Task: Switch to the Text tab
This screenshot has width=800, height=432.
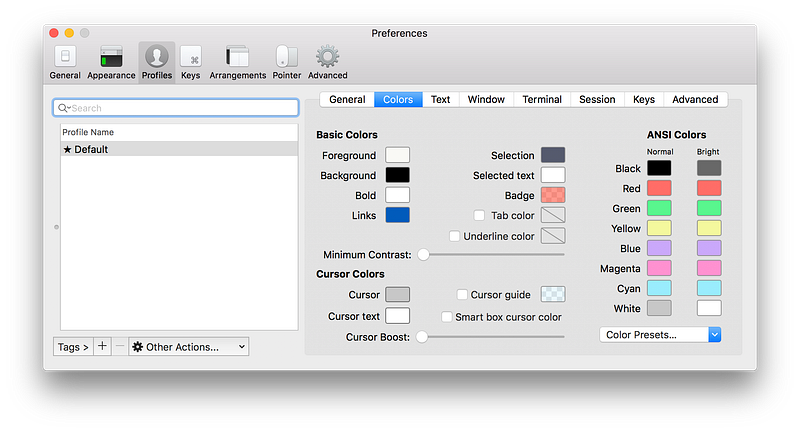Action: [440, 99]
